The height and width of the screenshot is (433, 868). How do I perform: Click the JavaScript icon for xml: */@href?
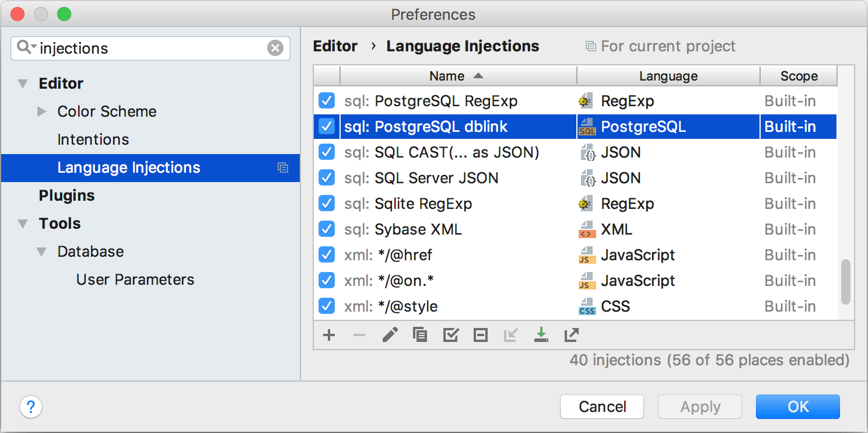[586, 255]
